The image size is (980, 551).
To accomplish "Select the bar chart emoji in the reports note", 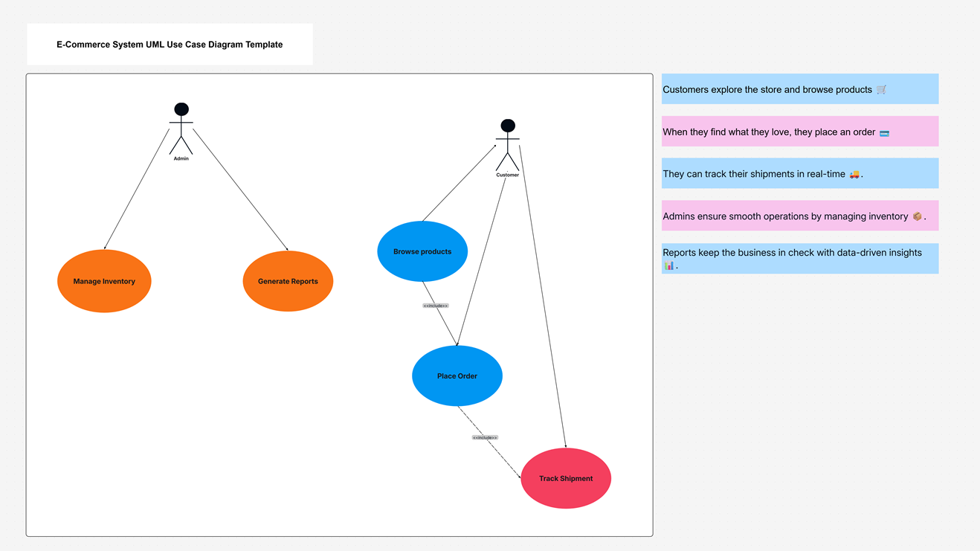I will [x=668, y=265].
